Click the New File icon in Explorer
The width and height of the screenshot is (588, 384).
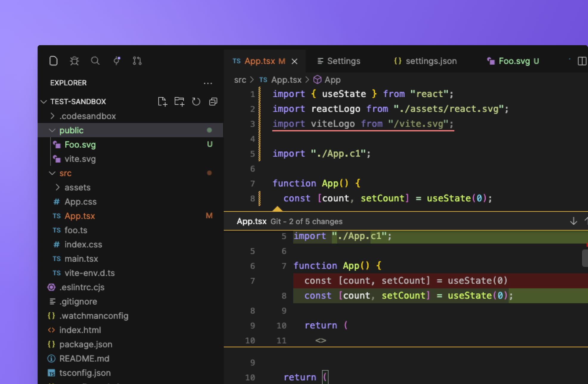[163, 102]
